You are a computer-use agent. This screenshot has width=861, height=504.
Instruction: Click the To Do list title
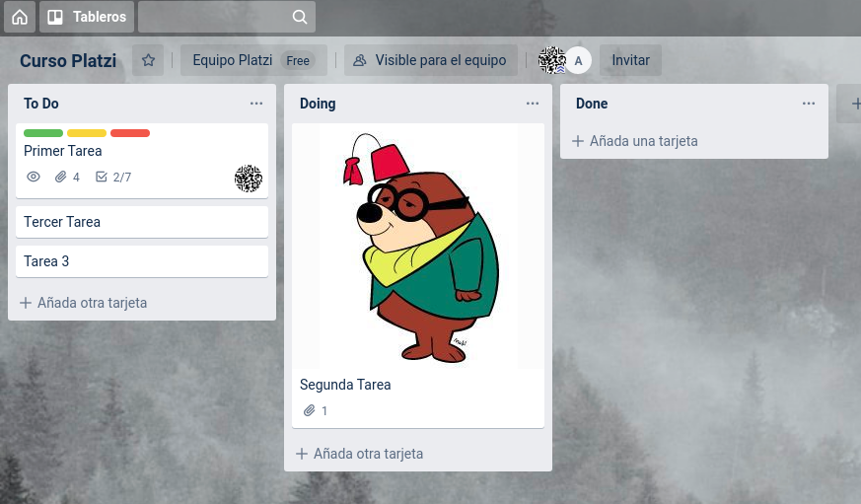(41, 104)
